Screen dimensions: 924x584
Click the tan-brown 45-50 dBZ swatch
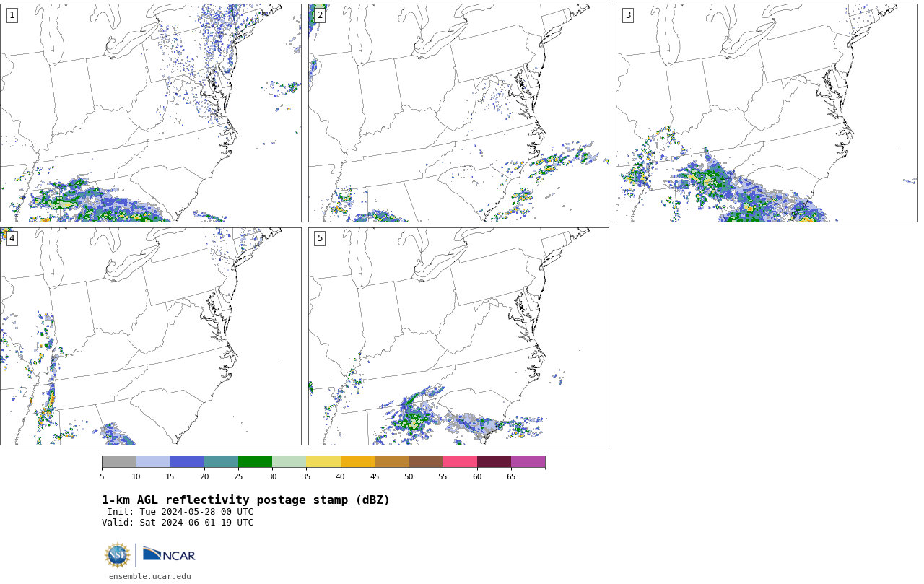pos(391,462)
